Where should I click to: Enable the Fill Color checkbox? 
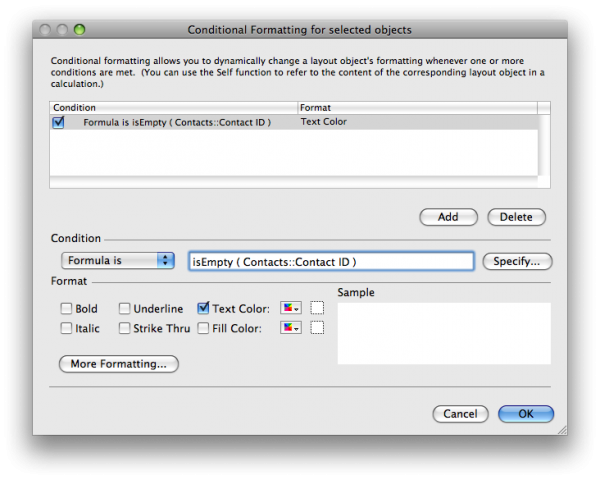[x=203, y=328]
